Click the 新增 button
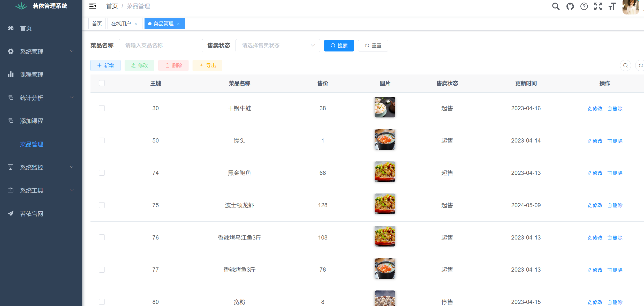The image size is (644, 306). pos(105,65)
